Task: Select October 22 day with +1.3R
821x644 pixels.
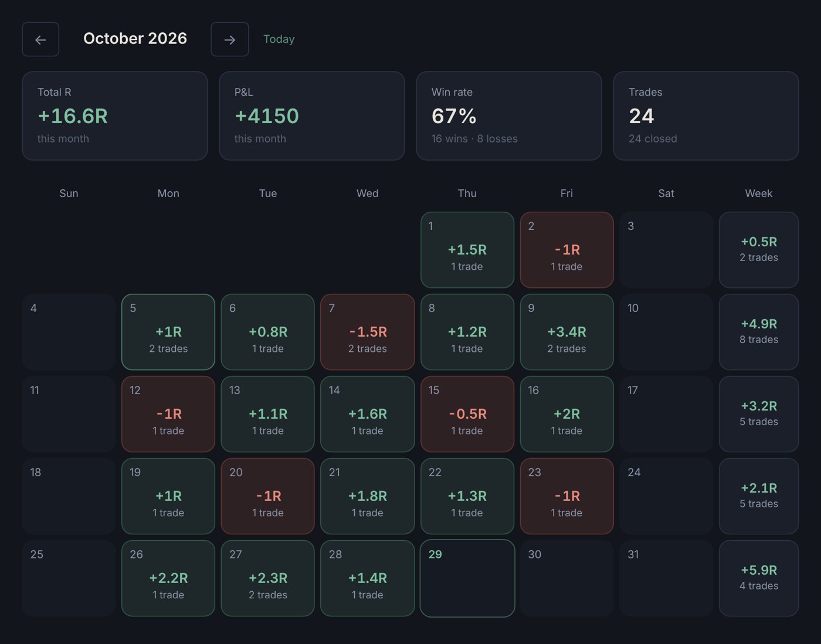Action: click(467, 496)
